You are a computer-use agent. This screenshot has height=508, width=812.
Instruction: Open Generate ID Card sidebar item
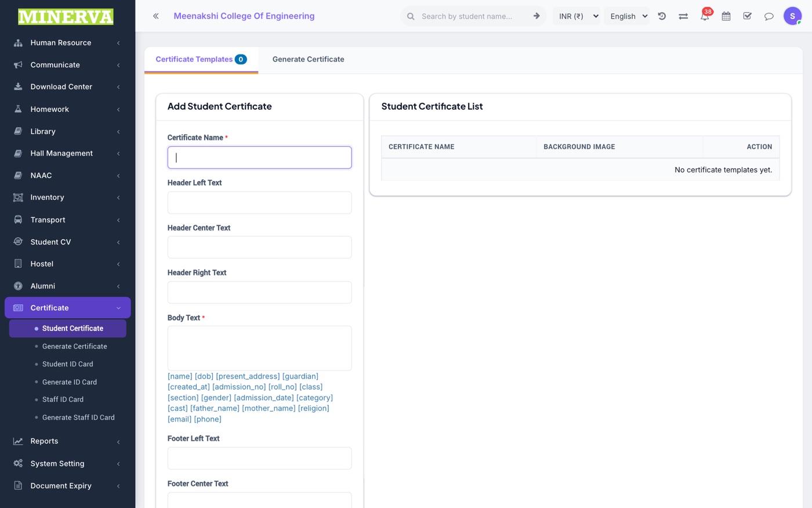point(69,383)
